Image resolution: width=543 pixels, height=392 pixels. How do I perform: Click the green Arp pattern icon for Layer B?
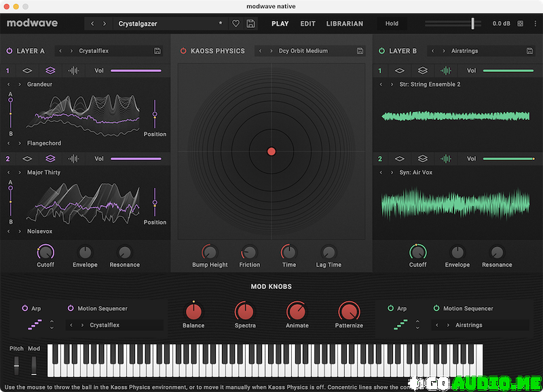pos(400,325)
